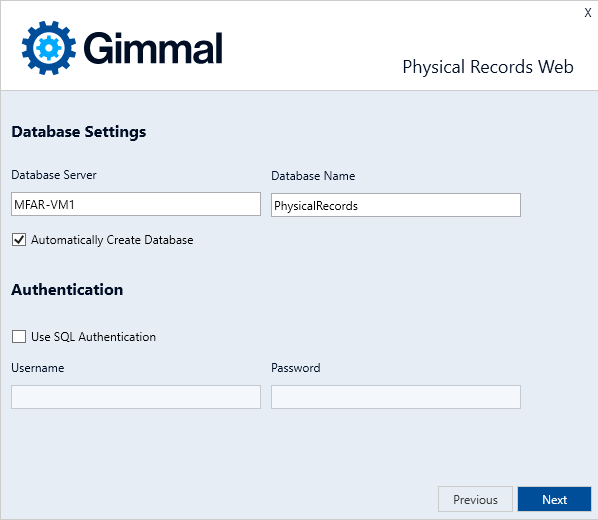The width and height of the screenshot is (598, 520).
Task: Return to the Previous installer step
Action: pos(475,499)
